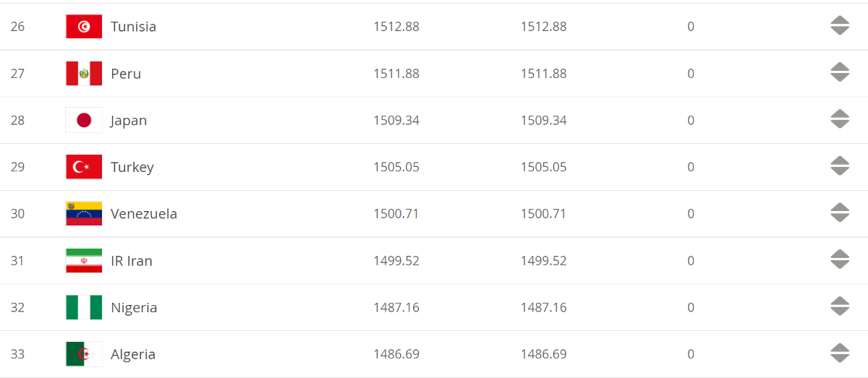Click the Nigeria flag icon
868x378 pixels.
[x=84, y=307]
